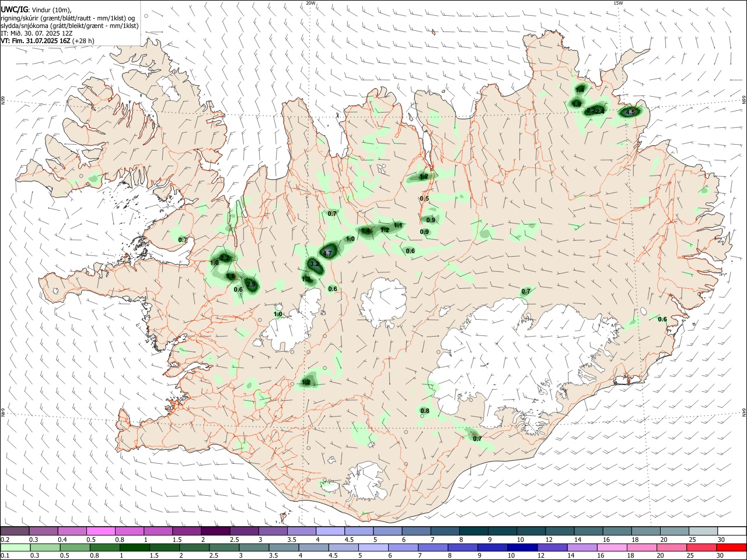Viewport: 747px width, 560px height.
Task: Click the 2.9 precipitation value on the map
Action: coord(252,285)
